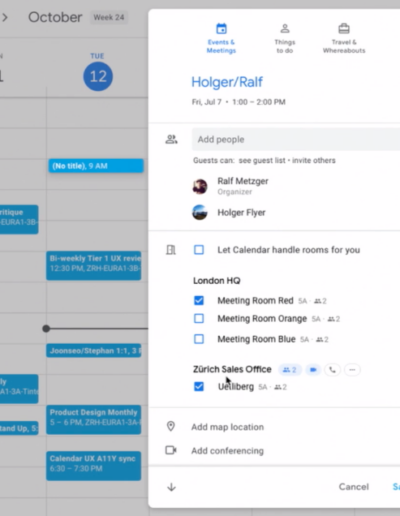Click Ralf Metzger's avatar photo
Screen dimensions: 400x516
pyautogui.click(x=200, y=186)
